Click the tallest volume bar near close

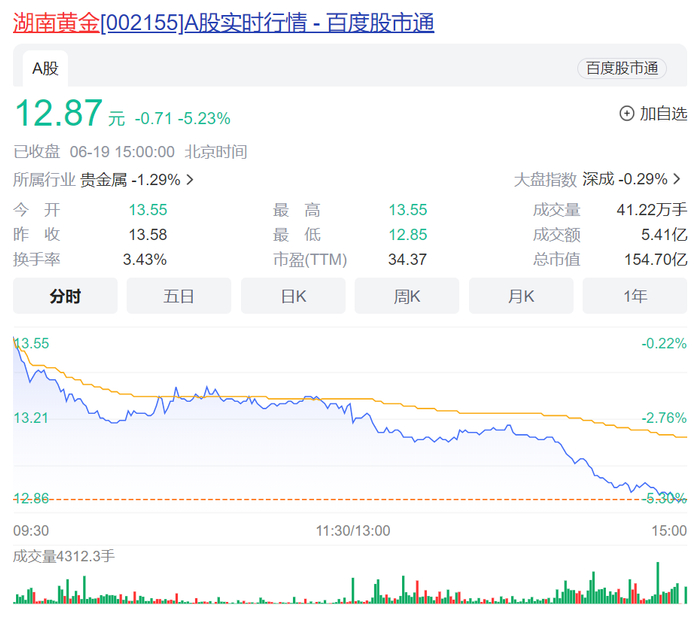point(658,583)
